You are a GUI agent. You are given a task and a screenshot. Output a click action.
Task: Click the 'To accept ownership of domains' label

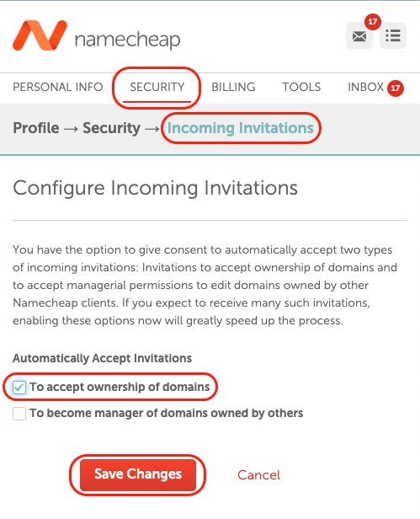(120, 387)
